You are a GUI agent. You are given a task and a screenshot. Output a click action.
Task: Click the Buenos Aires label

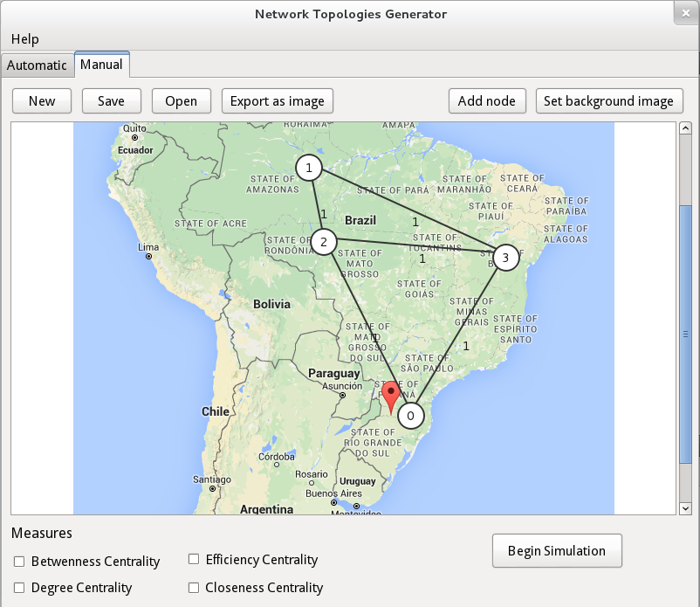pyautogui.click(x=334, y=493)
